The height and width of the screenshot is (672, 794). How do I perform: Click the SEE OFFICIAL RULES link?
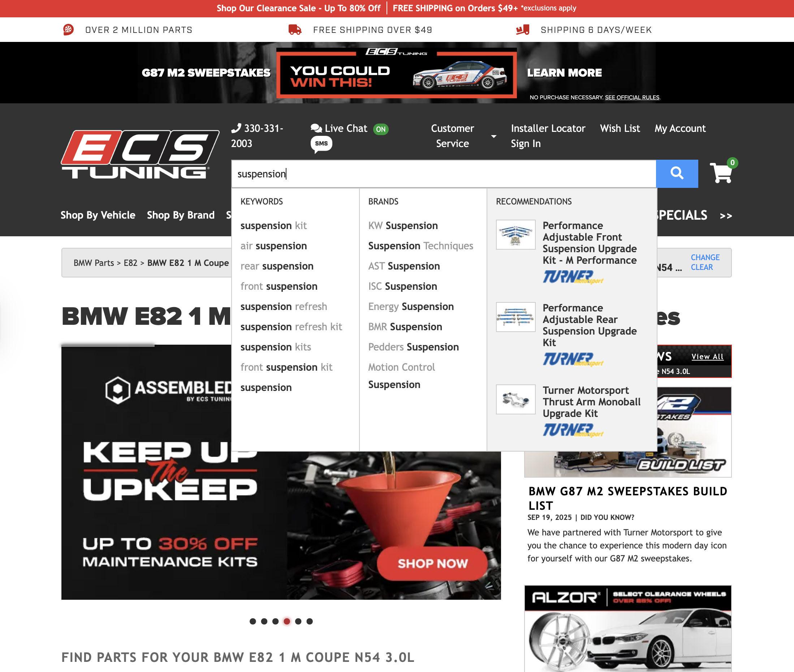click(632, 97)
